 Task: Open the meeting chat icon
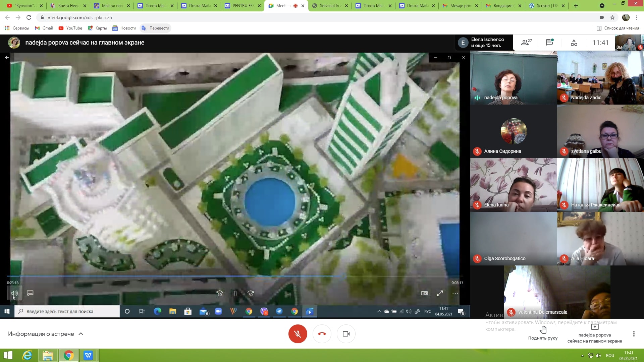click(x=549, y=43)
